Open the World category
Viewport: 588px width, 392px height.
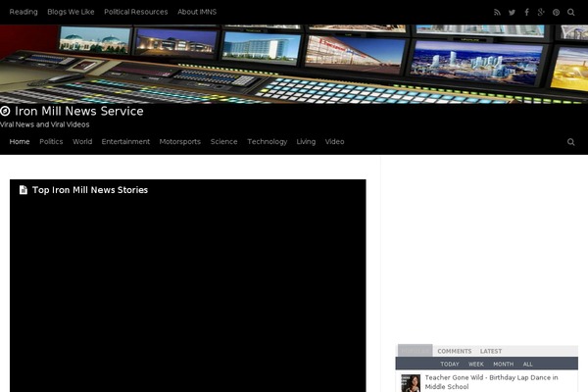(82, 142)
